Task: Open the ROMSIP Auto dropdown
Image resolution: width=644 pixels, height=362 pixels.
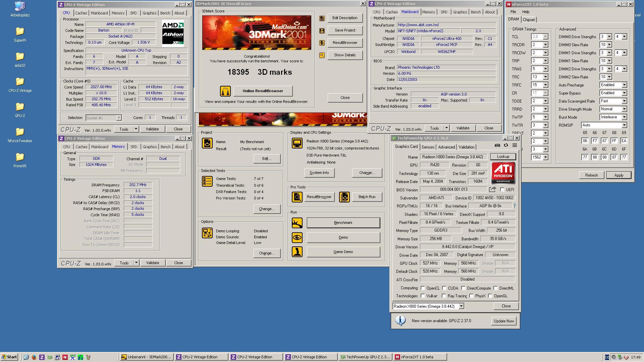Action: click(624, 125)
